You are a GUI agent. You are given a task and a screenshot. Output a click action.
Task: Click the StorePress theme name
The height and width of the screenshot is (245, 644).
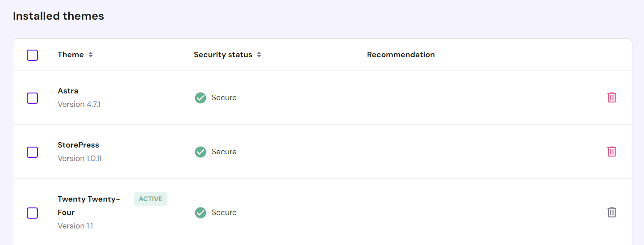pyautogui.click(x=78, y=145)
